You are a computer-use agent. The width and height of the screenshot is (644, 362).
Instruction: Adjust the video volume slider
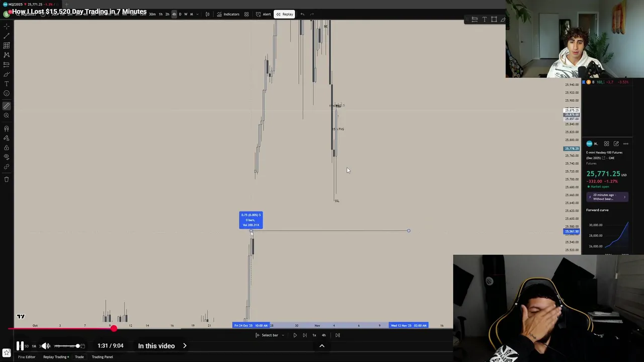click(66, 346)
